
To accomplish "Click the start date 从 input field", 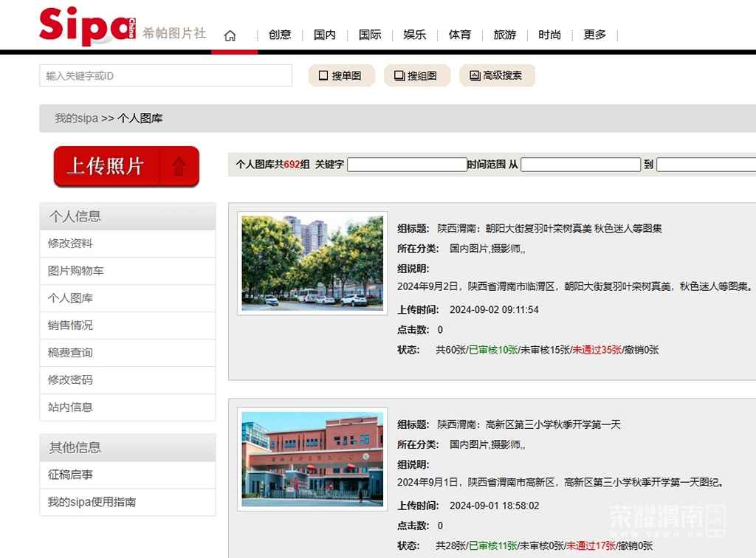I will (x=580, y=165).
